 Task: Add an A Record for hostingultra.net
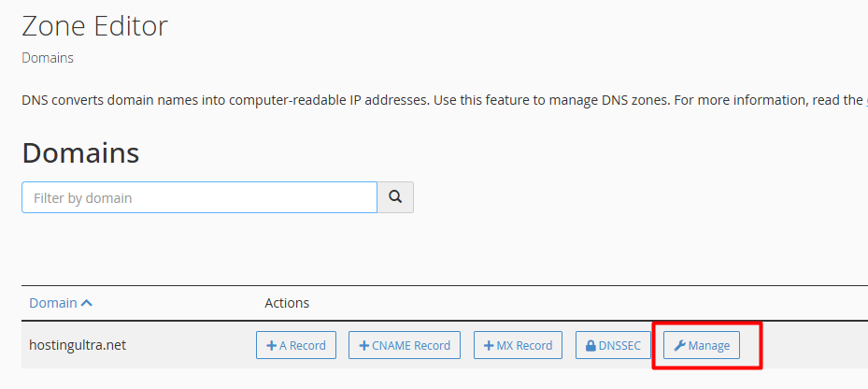click(297, 345)
